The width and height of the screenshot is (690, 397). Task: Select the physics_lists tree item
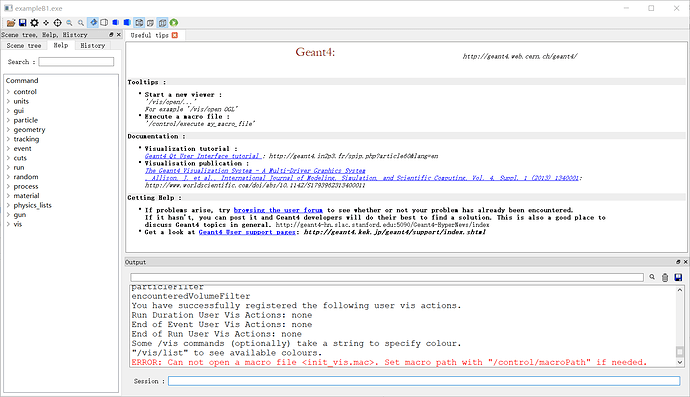click(32, 205)
